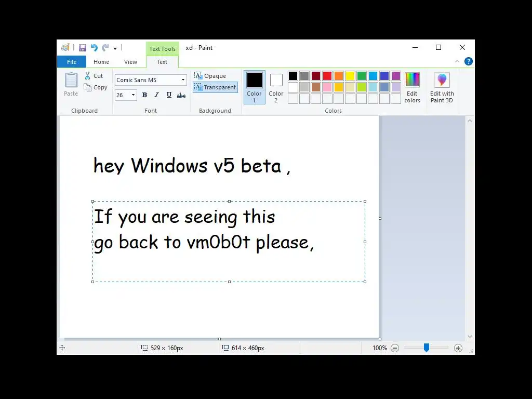Open Paint Help question mark icon
The width and height of the screenshot is (532, 399).
[x=469, y=61]
